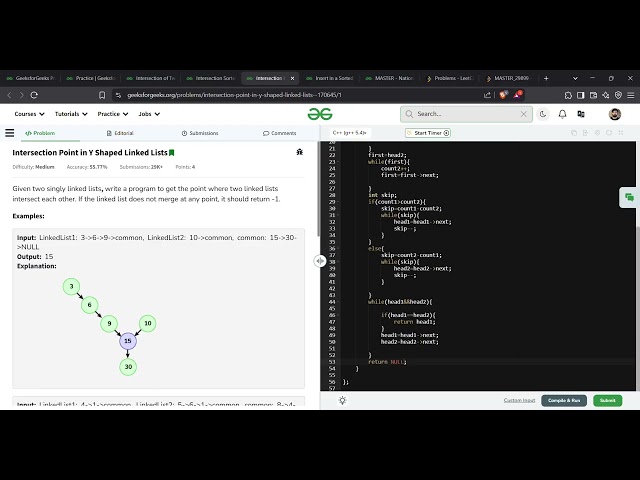Click the Start Timer button
The width and height of the screenshot is (640, 480).
(428, 133)
